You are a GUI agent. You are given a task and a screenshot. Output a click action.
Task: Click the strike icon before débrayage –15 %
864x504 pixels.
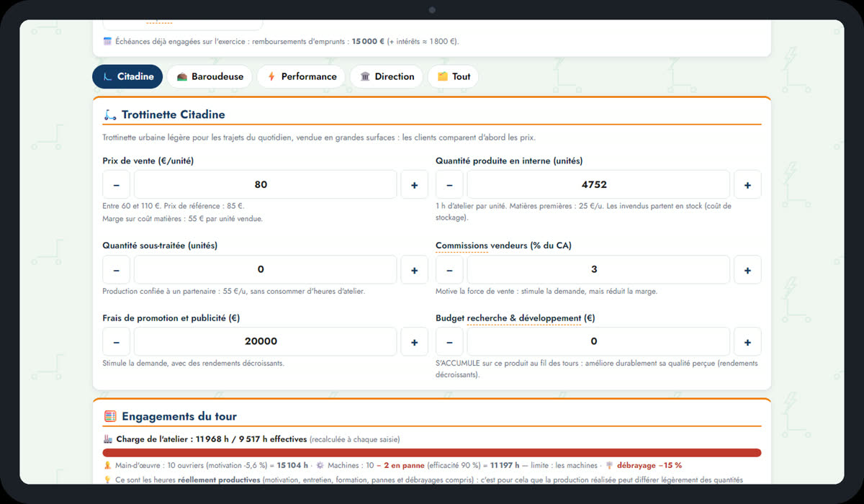pos(609,465)
